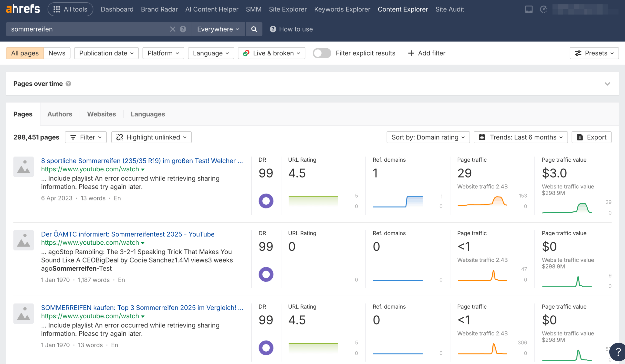Expand the Pages over time panel chevron

pos(607,84)
